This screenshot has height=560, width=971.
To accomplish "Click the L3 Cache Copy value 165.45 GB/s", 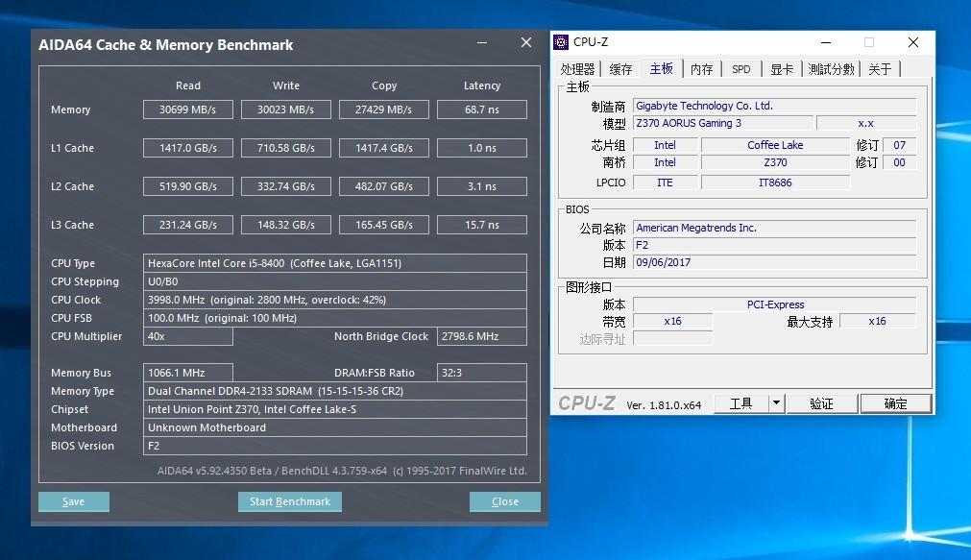I will click(383, 225).
